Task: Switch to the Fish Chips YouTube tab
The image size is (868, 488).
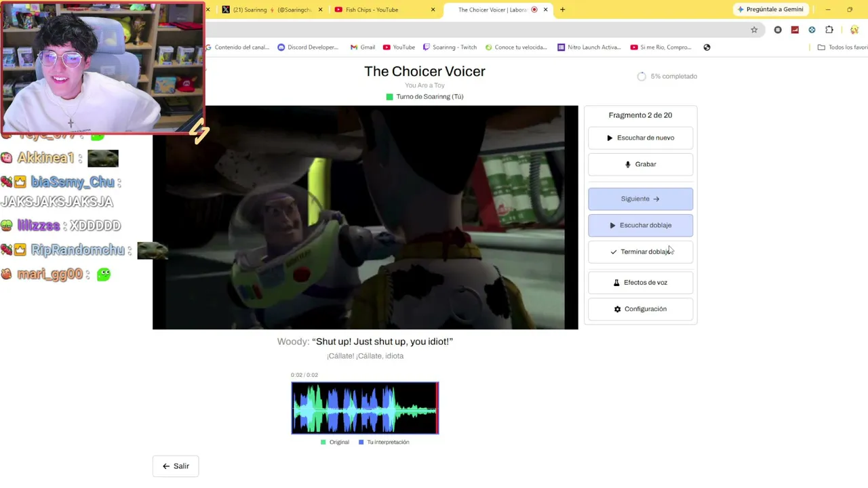Action: click(x=384, y=9)
